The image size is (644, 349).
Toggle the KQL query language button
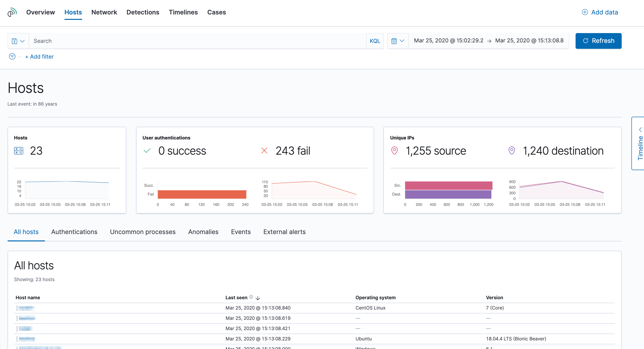coord(375,41)
